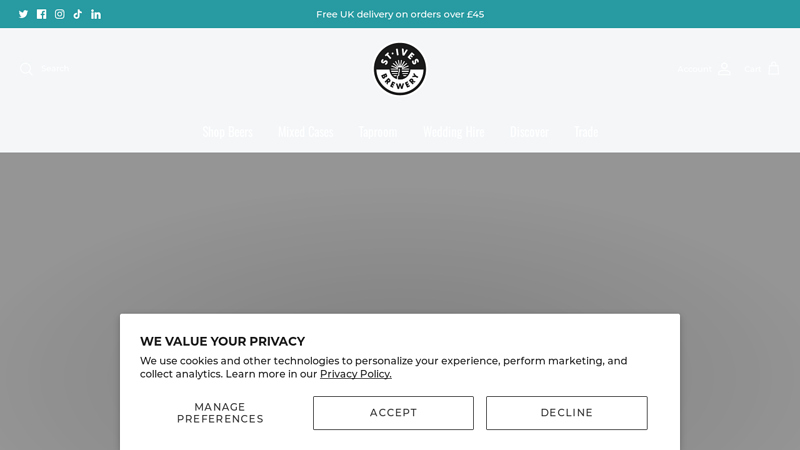The image size is (800, 450).
Task: Open the Shop Beers menu
Action: [228, 132]
